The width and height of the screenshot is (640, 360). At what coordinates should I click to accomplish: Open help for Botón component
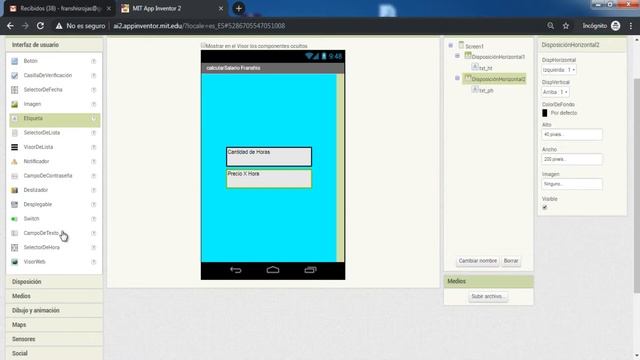click(x=93, y=61)
